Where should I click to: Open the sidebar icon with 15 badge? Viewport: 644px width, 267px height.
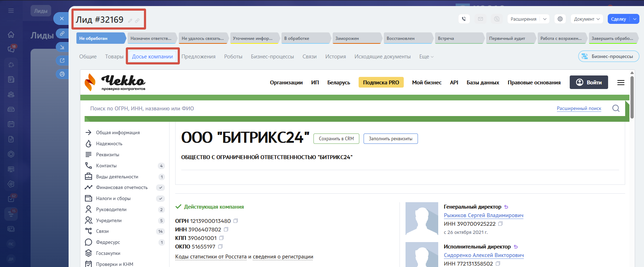pos(11,214)
